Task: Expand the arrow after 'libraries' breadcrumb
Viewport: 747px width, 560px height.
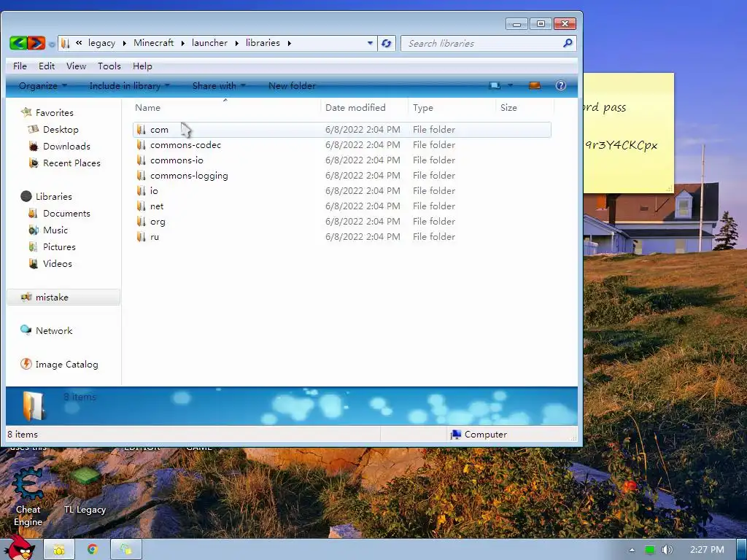Action: [289, 43]
